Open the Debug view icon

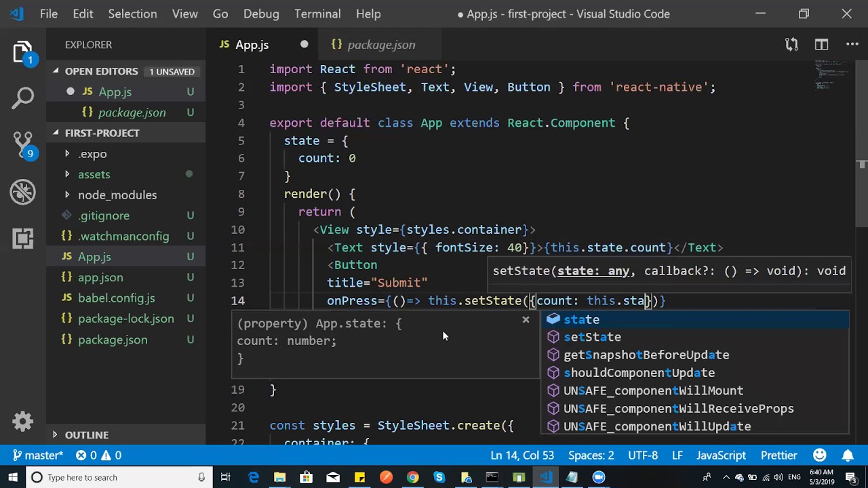pos(22,192)
